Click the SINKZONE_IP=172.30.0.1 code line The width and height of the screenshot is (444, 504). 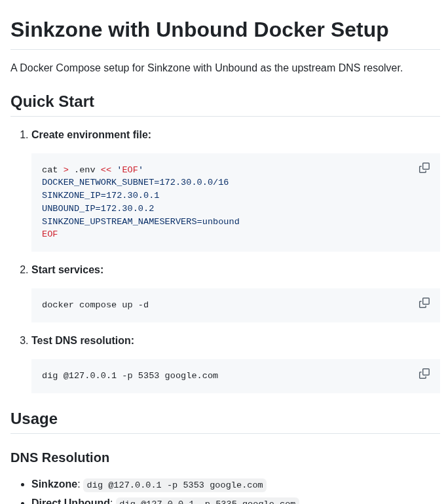pos(101,195)
